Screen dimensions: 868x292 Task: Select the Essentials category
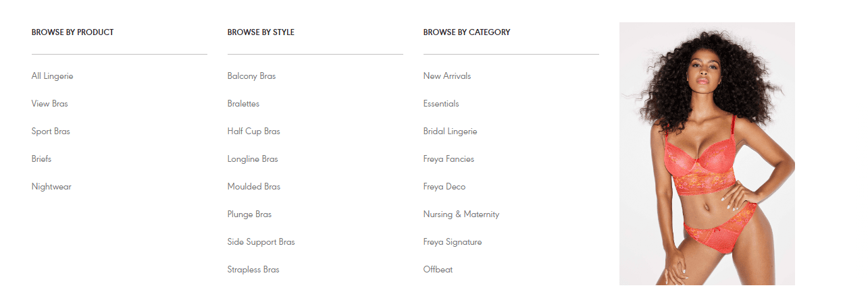pos(441,104)
